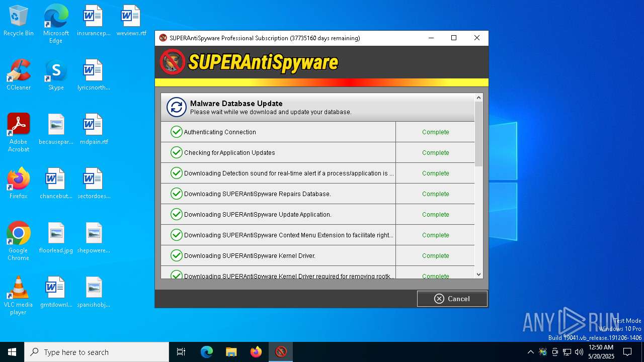644x362 pixels.
Task: Select the Recycle Bin desktop icon
Action: (19, 21)
